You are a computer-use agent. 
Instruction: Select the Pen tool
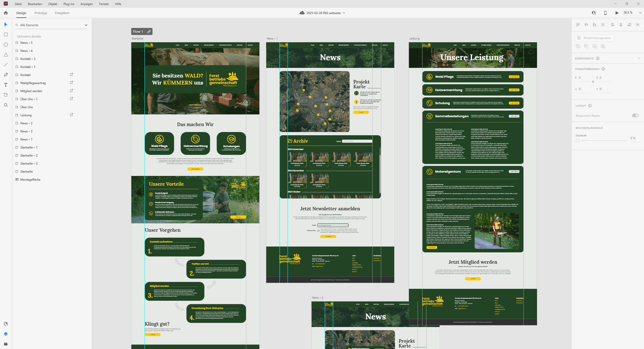[6, 75]
